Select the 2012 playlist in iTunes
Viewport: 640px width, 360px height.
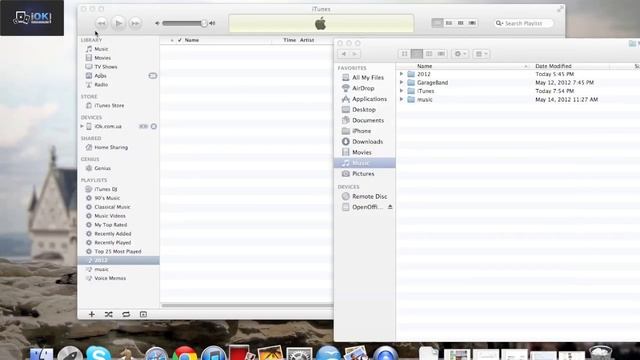[x=118, y=260]
